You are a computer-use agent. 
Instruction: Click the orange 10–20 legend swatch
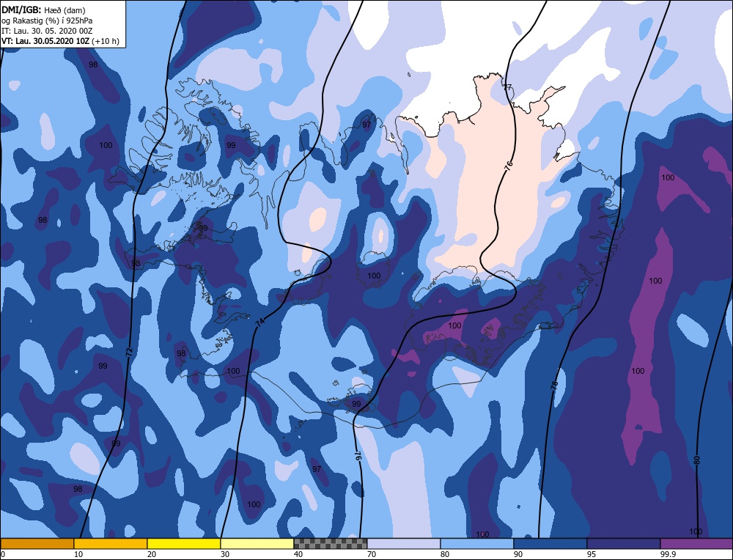point(111,543)
